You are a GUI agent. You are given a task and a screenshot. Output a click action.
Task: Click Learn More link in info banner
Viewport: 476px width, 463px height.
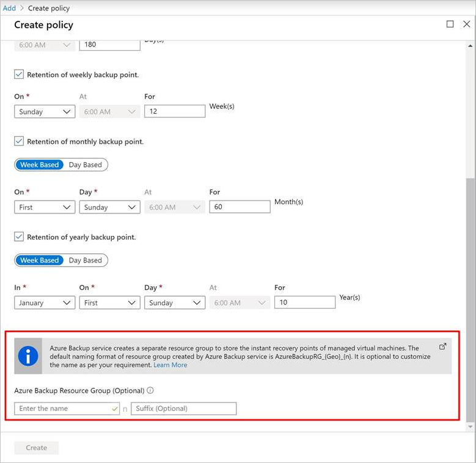pos(170,365)
